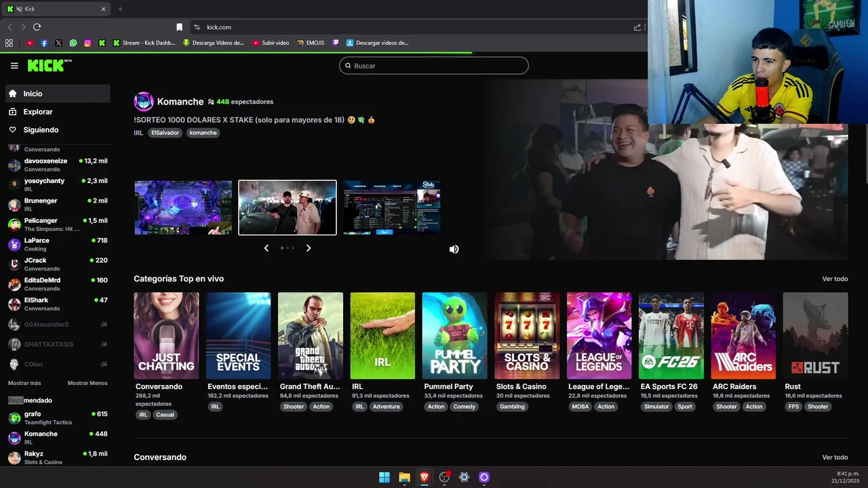Click the Gambling tag under Slots & Casino
The width and height of the screenshot is (868, 488).
click(512, 407)
